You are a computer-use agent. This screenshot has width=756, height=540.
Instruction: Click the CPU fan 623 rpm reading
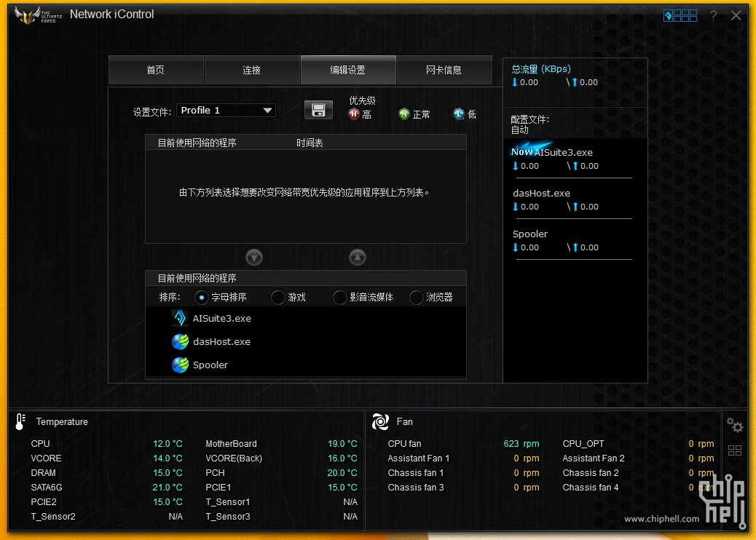coord(521,444)
